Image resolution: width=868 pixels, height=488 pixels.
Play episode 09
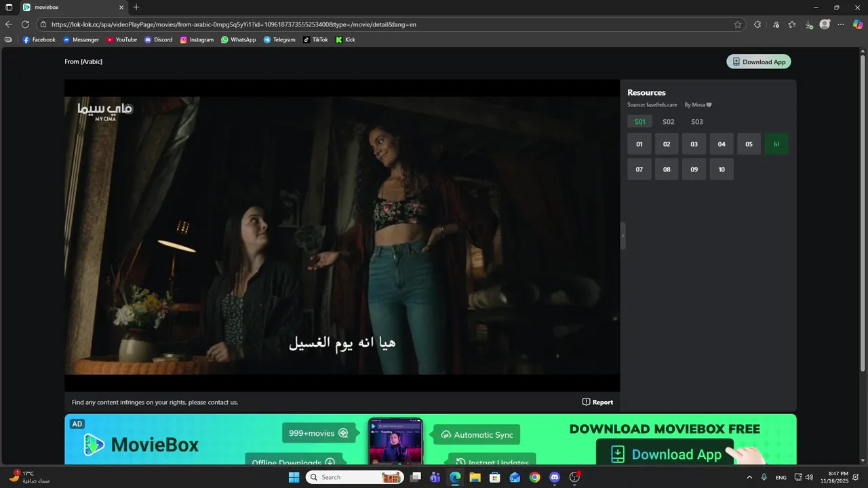[694, 169]
